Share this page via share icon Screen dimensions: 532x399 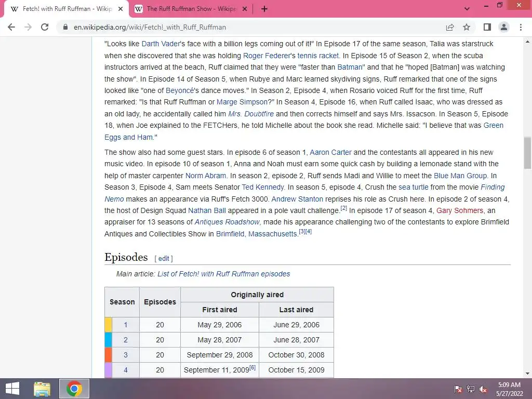coord(450,27)
